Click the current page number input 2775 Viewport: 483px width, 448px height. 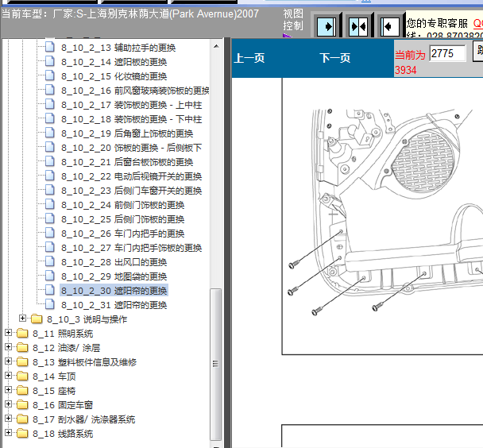[447, 53]
